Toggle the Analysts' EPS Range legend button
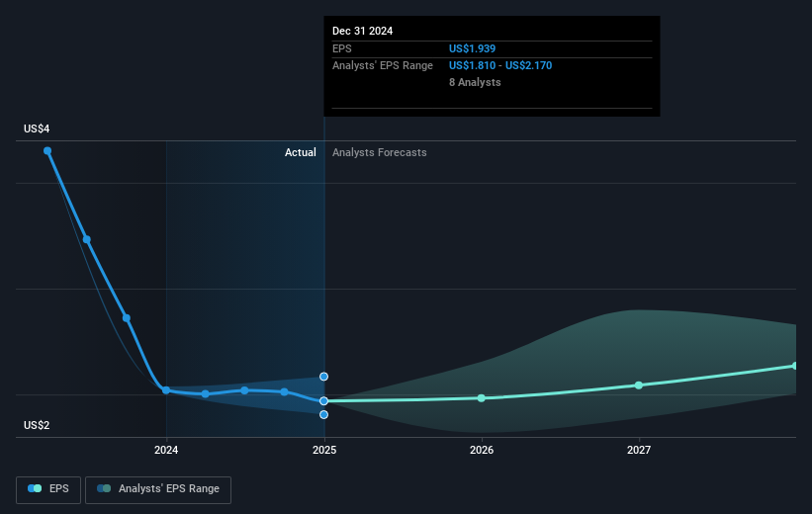 [x=158, y=489]
